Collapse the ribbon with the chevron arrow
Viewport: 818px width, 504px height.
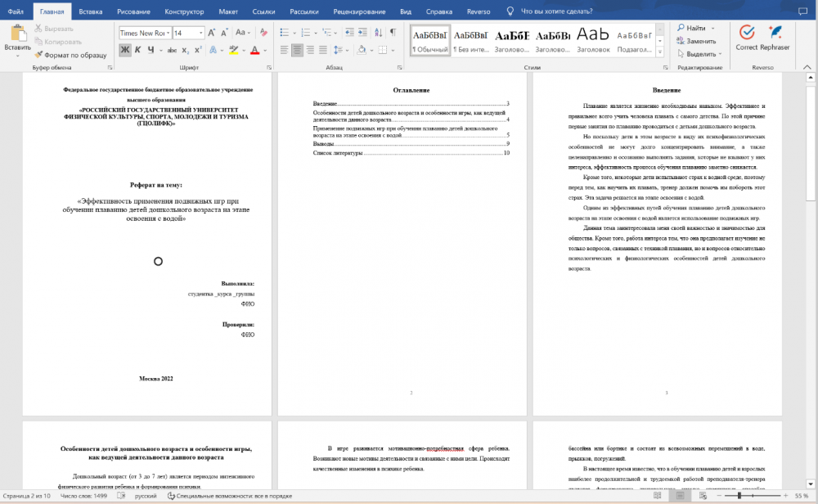coord(807,67)
